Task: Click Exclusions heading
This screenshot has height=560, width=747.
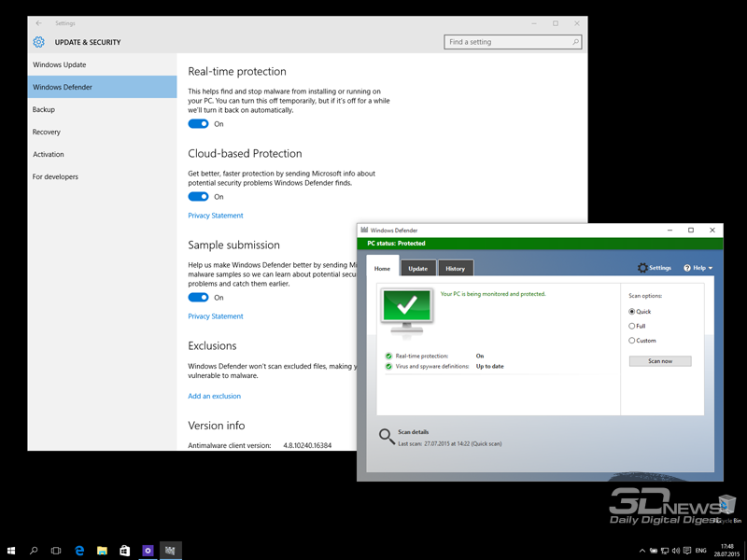Action: click(x=212, y=345)
